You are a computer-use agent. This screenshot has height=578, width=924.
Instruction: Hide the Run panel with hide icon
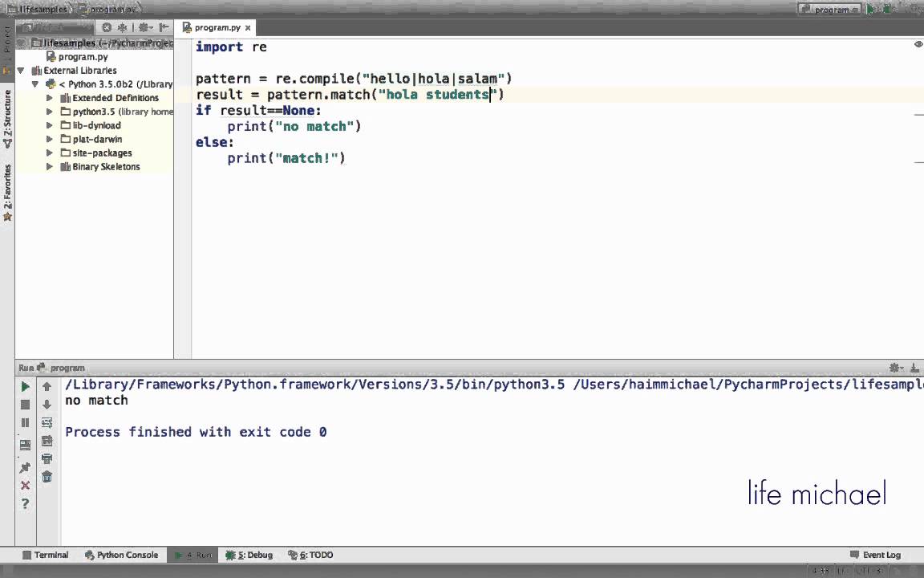coord(914,368)
